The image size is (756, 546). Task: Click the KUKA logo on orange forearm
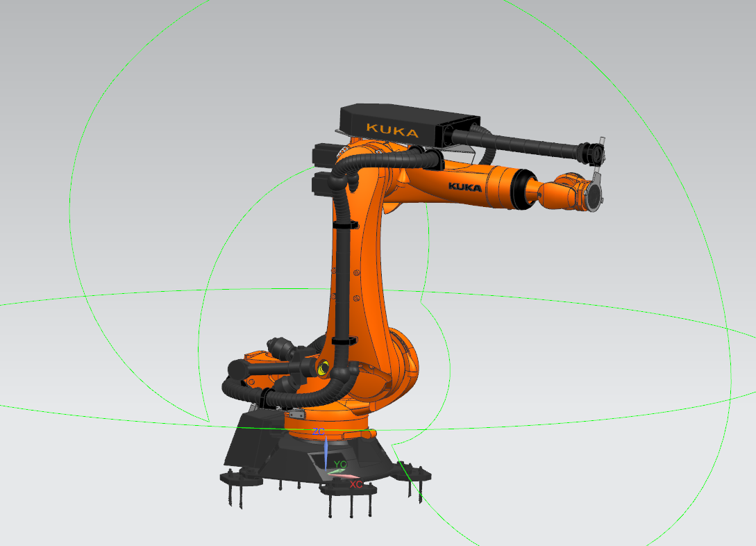click(465, 187)
